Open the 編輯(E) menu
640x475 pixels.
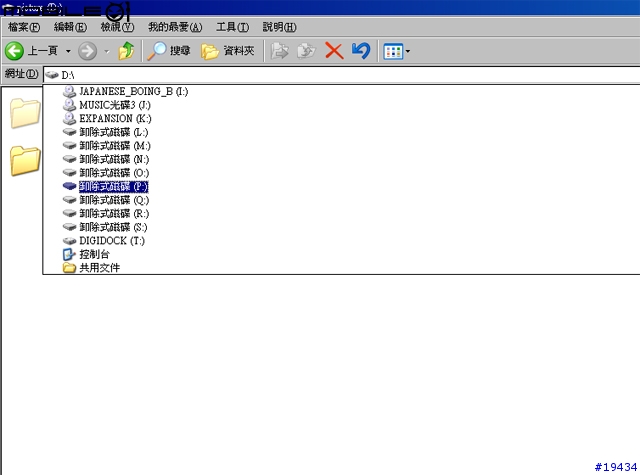click(70, 27)
